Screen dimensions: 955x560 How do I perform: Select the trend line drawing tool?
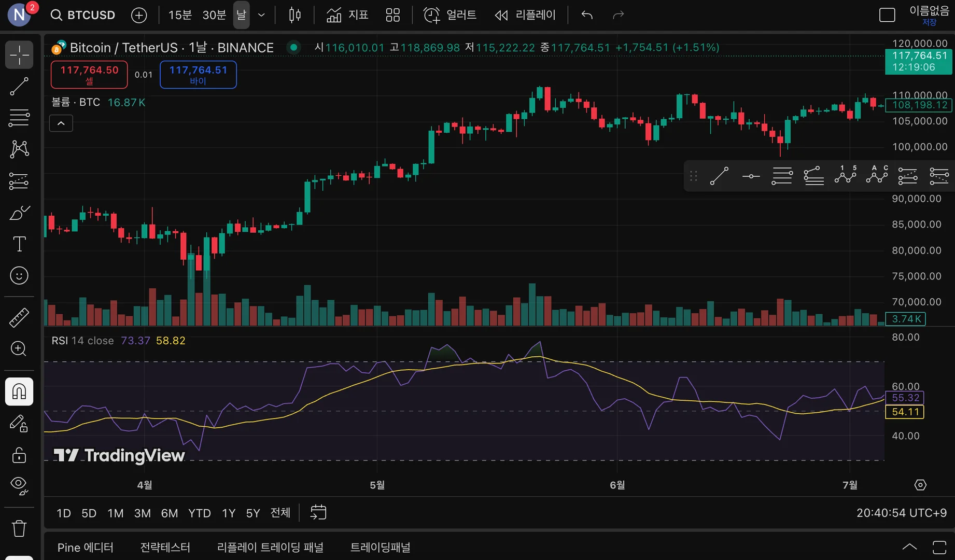point(19,87)
